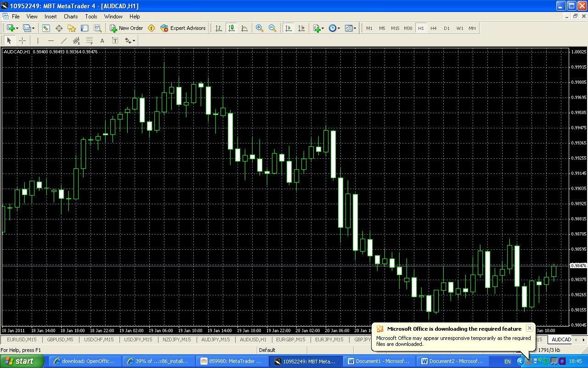This screenshot has width=588, height=368.
Task: Select the Vertical Line drawing tool
Action: (x=38, y=40)
